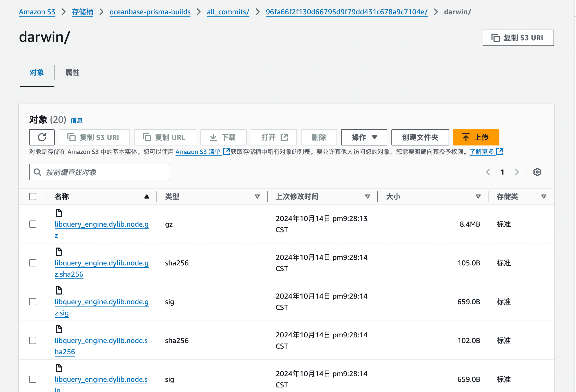576x392 pixels.
Task: Open oceanbase-prisma-builds breadcrumb
Action: tap(150, 12)
